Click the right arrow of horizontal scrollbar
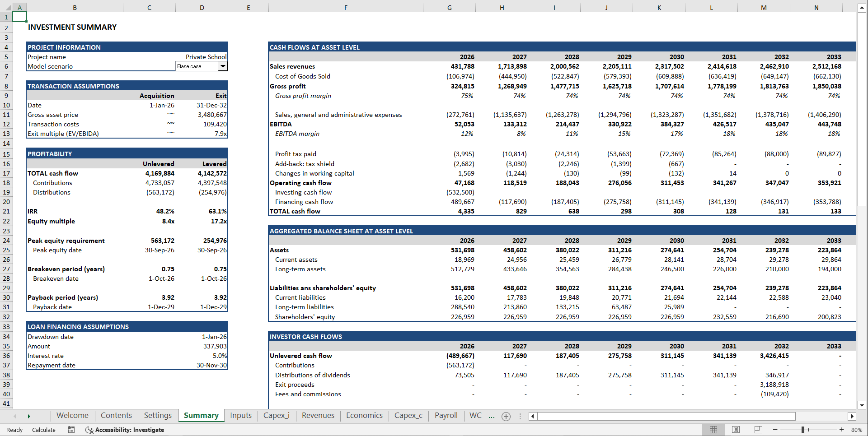The height and width of the screenshot is (436, 868). click(x=852, y=416)
